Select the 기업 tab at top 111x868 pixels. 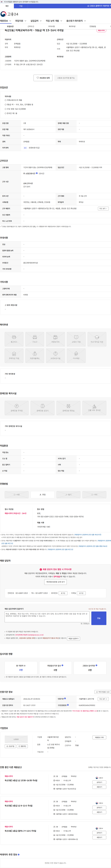(x=21, y=6)
